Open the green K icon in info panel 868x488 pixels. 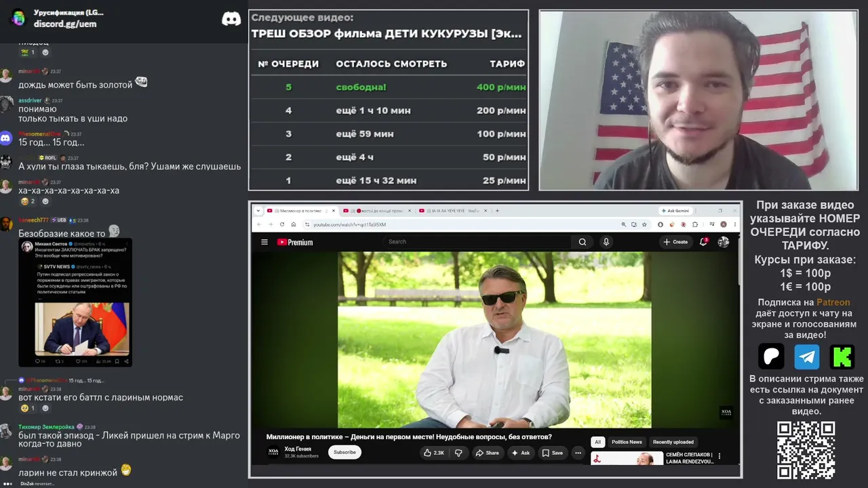tap(842, 357)
